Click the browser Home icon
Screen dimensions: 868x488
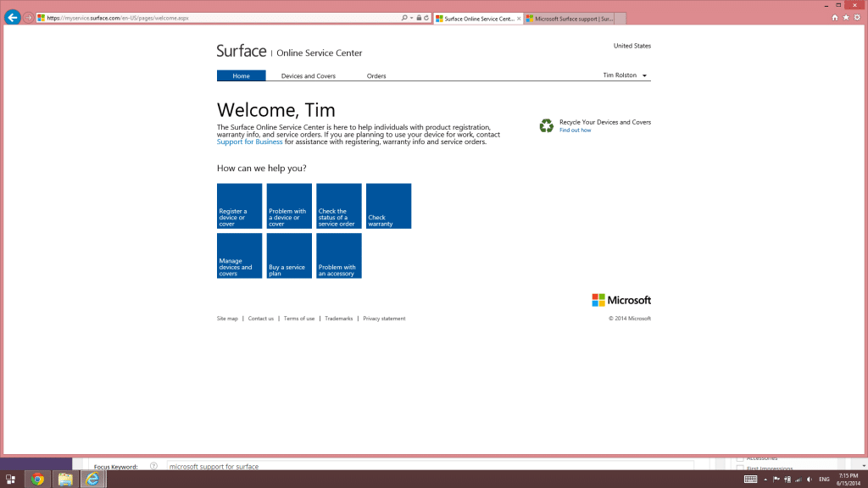coord(835,18)
